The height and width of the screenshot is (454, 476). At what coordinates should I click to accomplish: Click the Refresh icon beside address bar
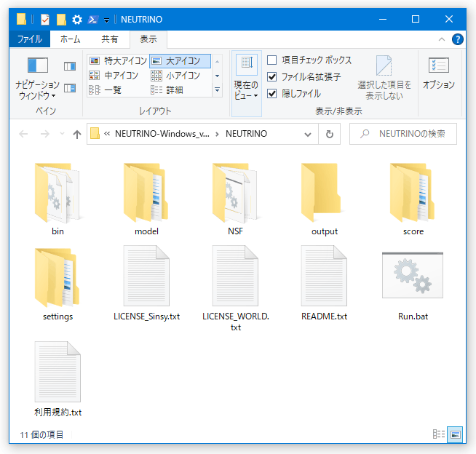click(330, 134)
